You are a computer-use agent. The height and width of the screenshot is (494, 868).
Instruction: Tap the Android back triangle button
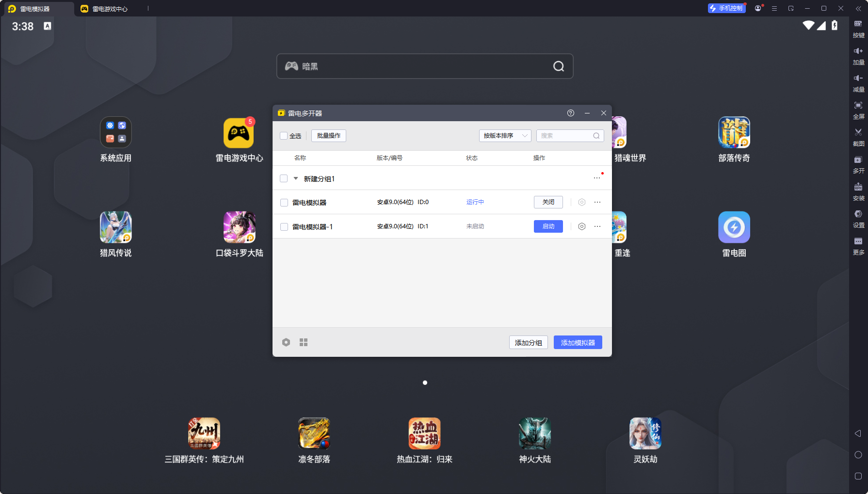pyautogui.click(x=858, y=433)
